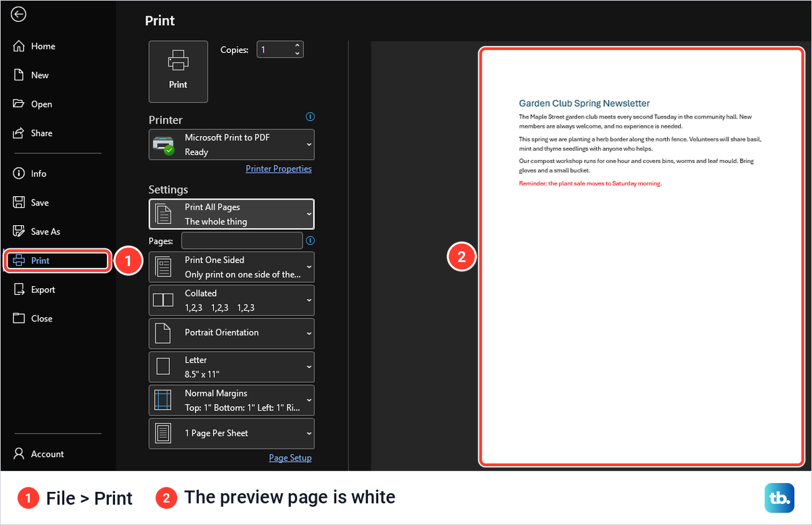Click the Save As icon

tap(19, 231)
